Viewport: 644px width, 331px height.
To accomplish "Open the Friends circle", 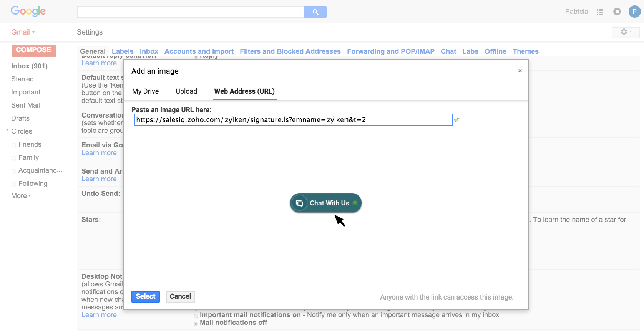I will pos(30,144).
